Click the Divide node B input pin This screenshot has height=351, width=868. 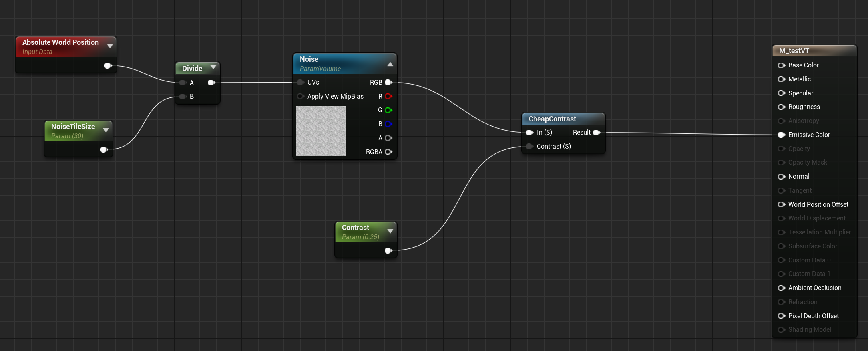(183, 96)
